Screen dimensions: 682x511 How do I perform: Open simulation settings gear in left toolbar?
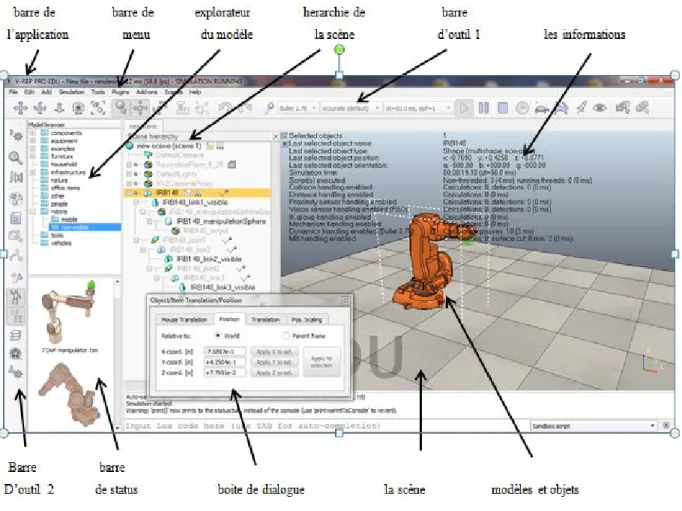coord(16,136)
